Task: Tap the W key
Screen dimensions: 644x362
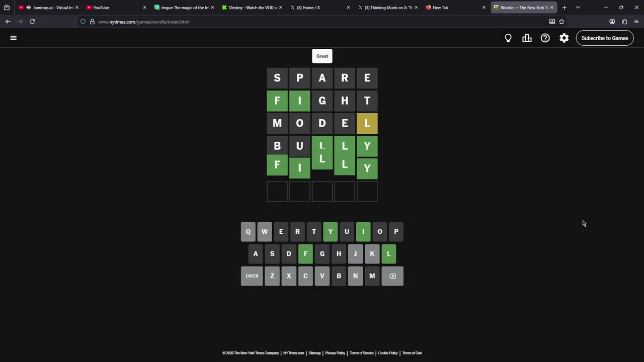Action: 265,232
